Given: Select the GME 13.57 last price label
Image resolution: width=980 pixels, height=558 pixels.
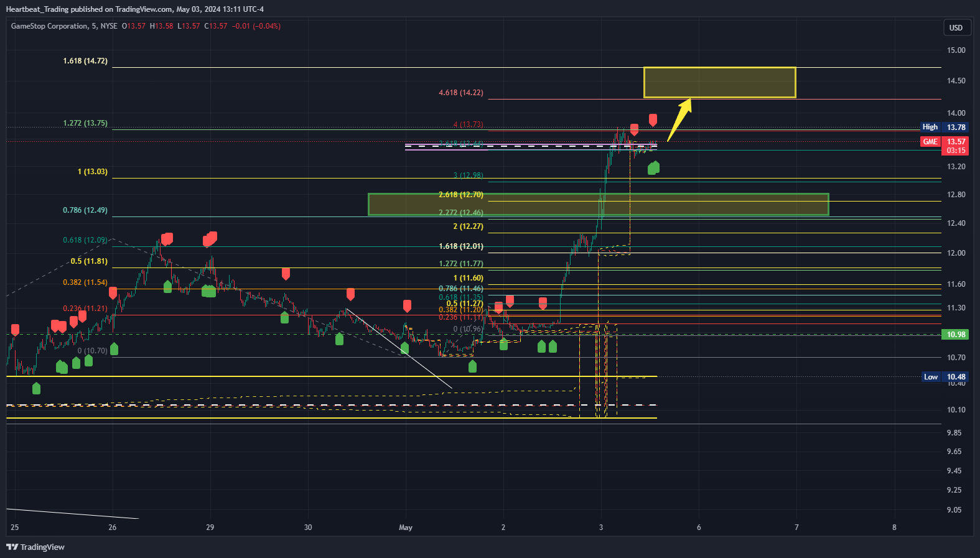Looking at the screenshot, I should [x=945, y=146].
